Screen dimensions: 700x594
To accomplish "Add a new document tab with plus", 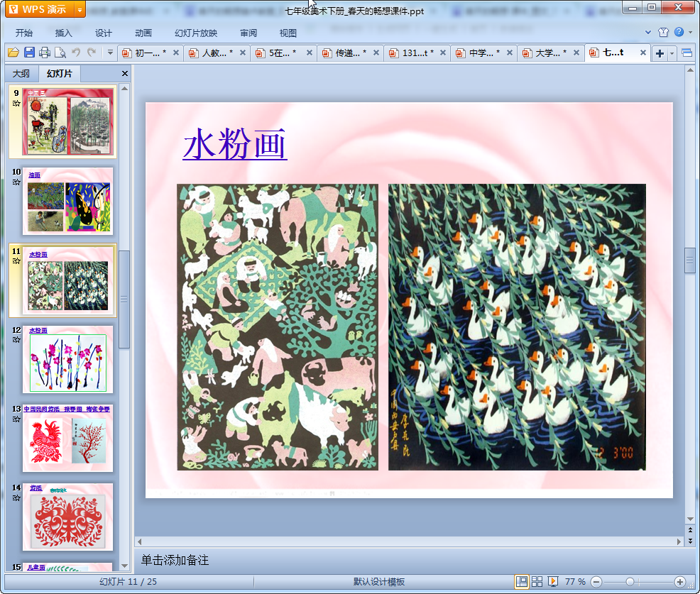I will (x=660, y=53).
